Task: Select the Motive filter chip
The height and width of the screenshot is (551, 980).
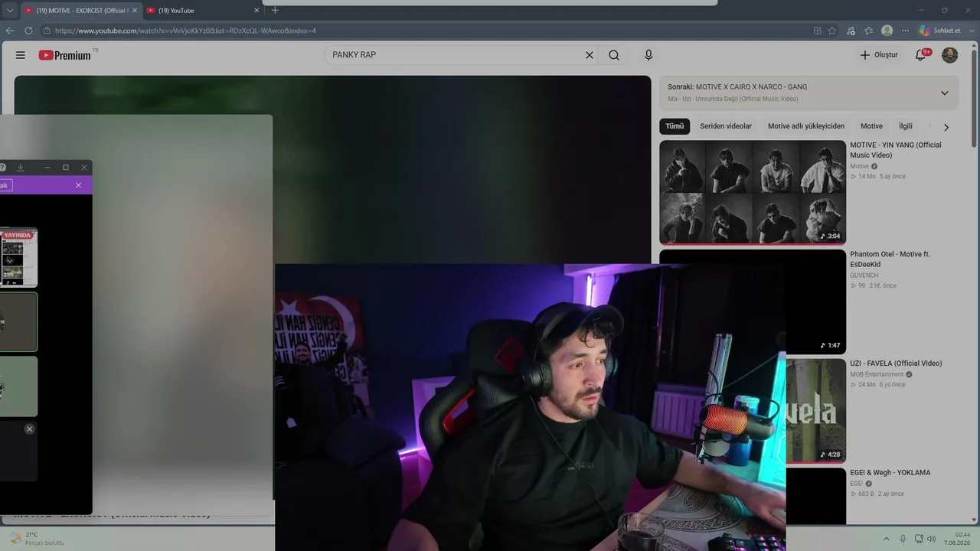Action: point(871,126)
